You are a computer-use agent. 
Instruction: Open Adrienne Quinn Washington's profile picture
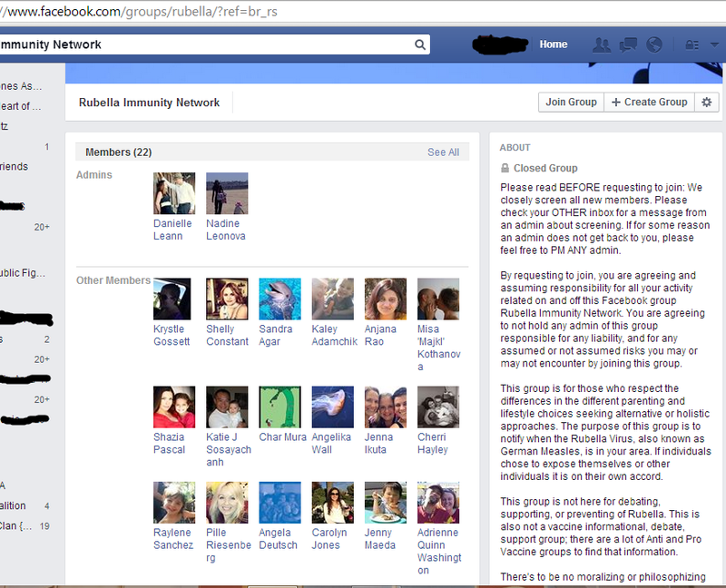(x=438, y=503)
